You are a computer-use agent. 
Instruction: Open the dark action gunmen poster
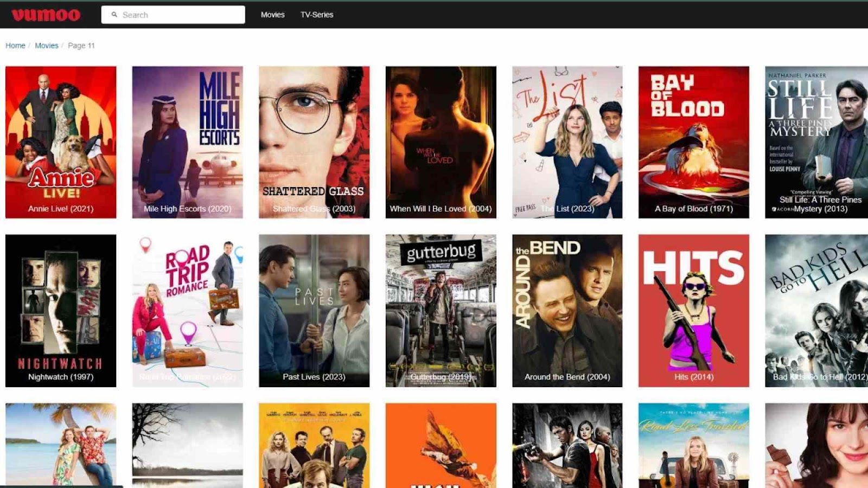(x=567, y=445)
